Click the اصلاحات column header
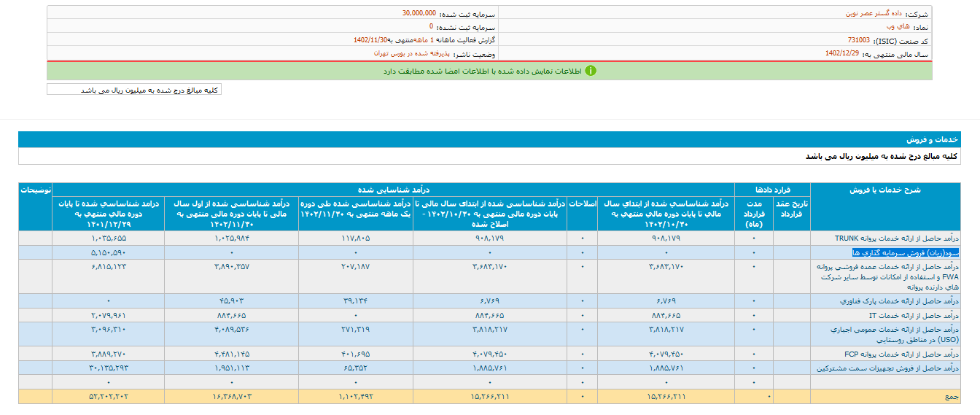Image resolution: width=980 pixels, height=415 pixels. pyautogui.click(x=583, y=202)
